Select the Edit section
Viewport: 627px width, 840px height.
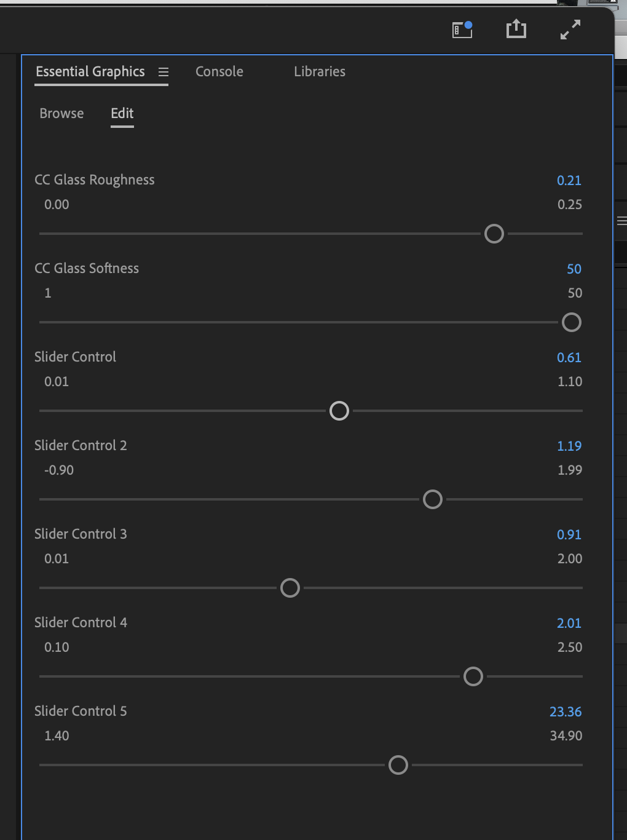point(122,113)
